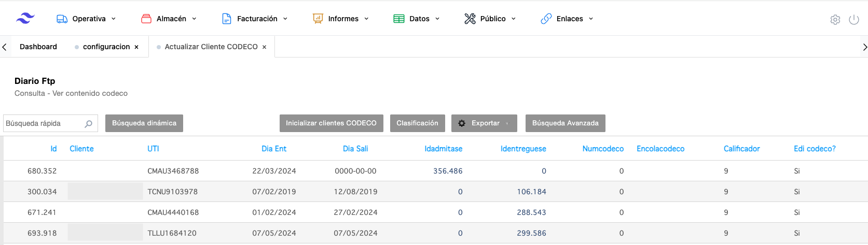The image size is (868, 245).
Task: Click the app logo wave icon
Action: tap(25, 19)
